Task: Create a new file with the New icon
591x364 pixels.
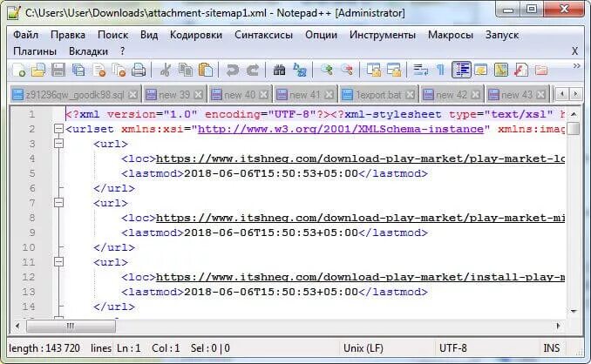Action: [x=18, y=70]
